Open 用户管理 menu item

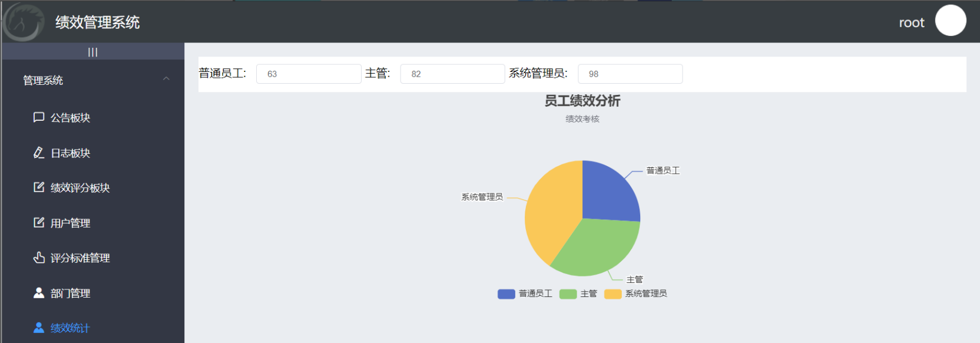[x=93, y=223]
